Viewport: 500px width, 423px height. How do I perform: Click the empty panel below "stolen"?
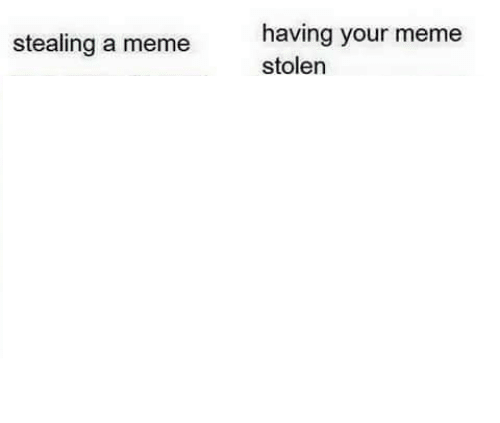373,247
